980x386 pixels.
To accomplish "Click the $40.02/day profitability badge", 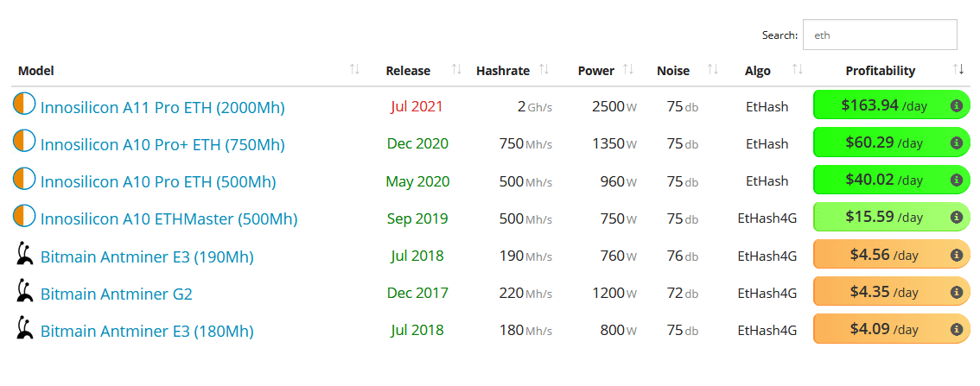I will [891, 180].
